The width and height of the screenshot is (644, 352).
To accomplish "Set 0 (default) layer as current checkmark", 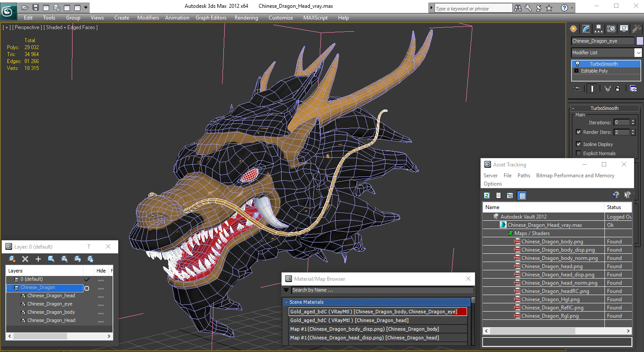I will pyautogui.click(x=87, y=279).
